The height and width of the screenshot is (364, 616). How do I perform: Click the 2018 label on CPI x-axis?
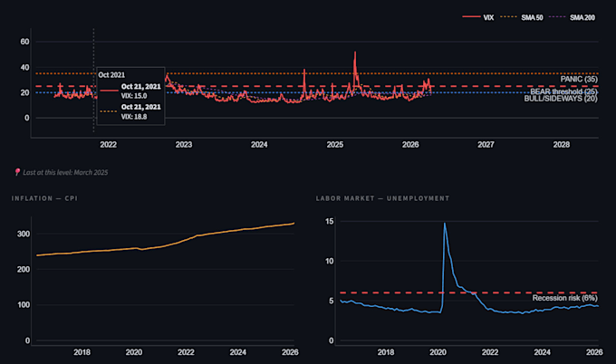[x=82, y=352]
